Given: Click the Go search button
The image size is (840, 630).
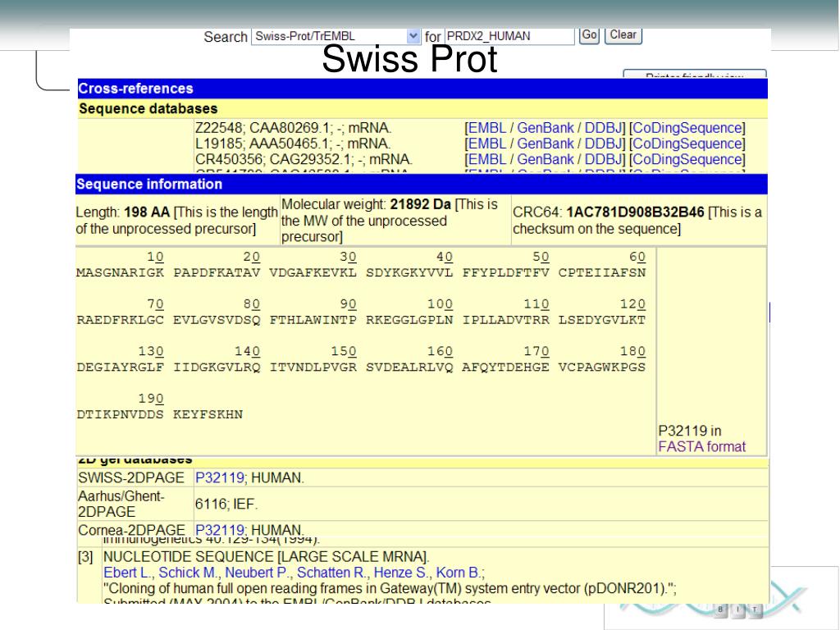Looking at the screenshot, I should point(589,35).
